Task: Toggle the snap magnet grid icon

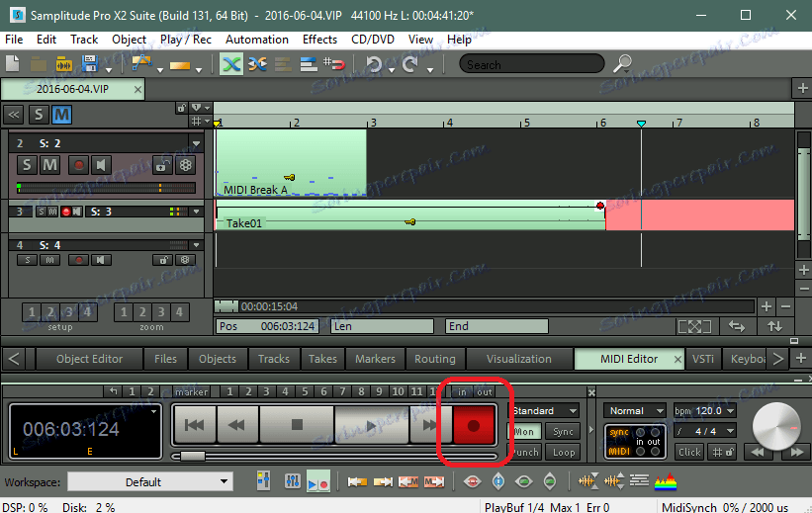Action: coord(334,64)
